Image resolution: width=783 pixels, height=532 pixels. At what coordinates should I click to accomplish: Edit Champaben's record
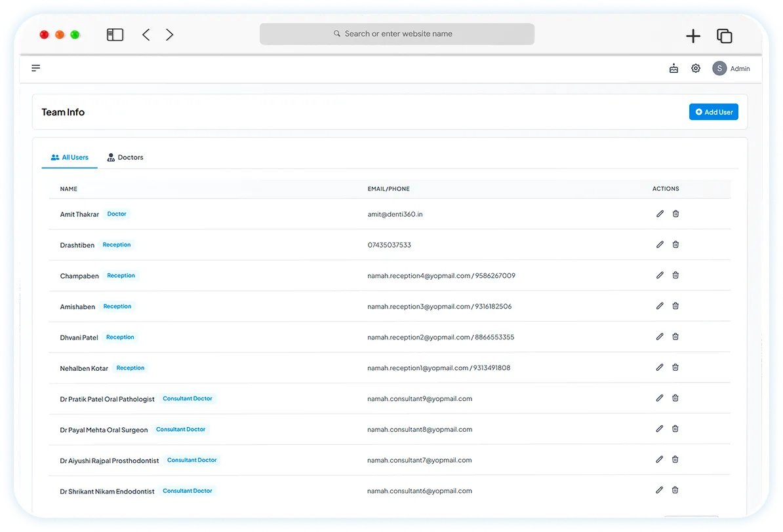660,275
